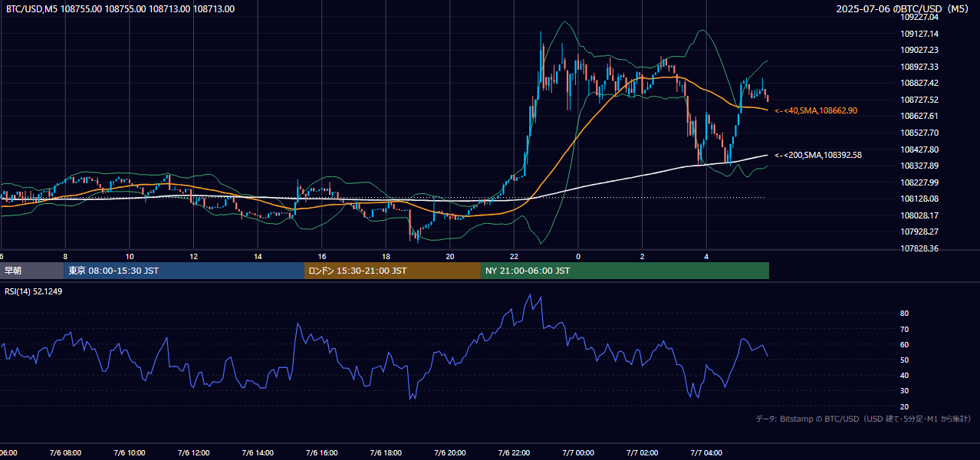Click price axis label 108727.52
980x460 pixels.
pos(919,100)
